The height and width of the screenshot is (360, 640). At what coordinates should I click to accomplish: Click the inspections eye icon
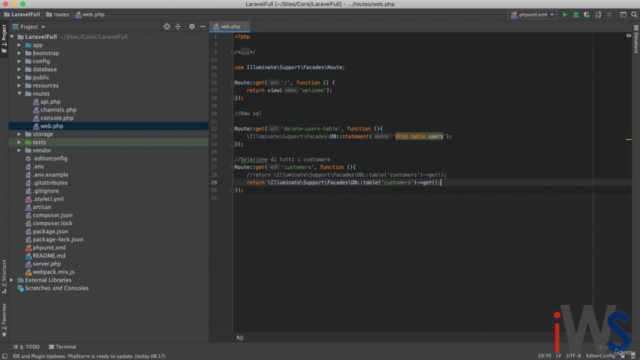(629, 36)
